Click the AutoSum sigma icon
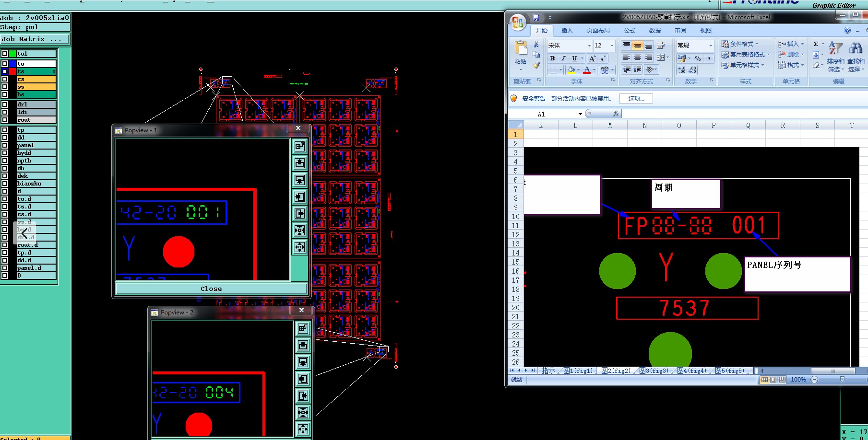868x440 pixels. (816, 44)
